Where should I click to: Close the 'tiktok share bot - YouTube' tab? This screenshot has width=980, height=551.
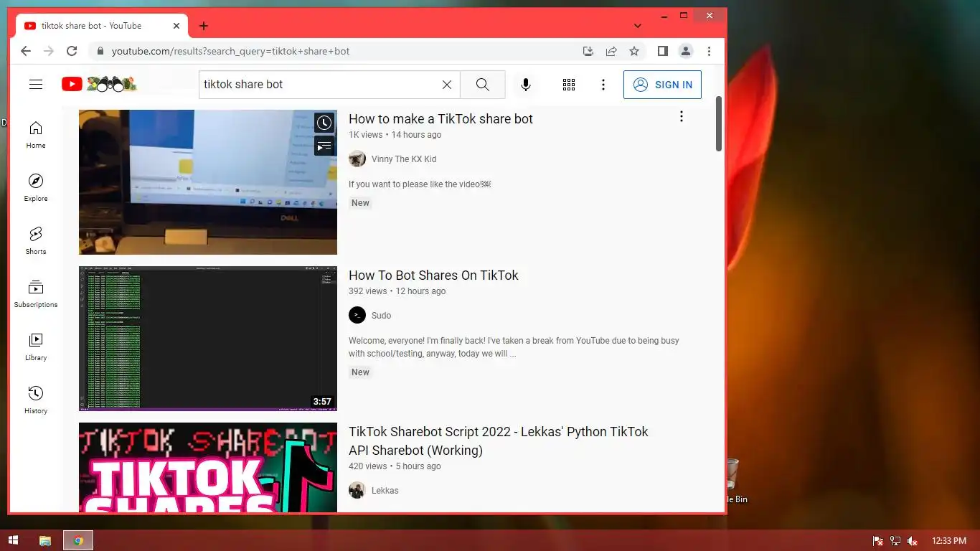(176, 26)
